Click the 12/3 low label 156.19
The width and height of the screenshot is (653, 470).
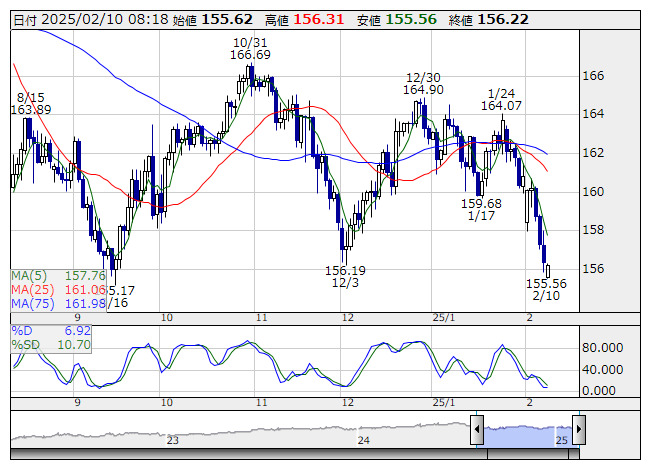point(345,271)
